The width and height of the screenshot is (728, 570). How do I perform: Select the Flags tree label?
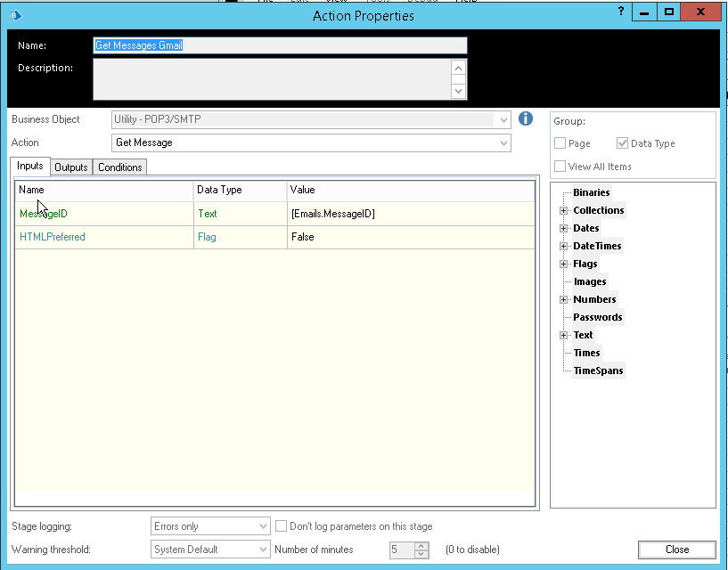click(x=585, y=265)
